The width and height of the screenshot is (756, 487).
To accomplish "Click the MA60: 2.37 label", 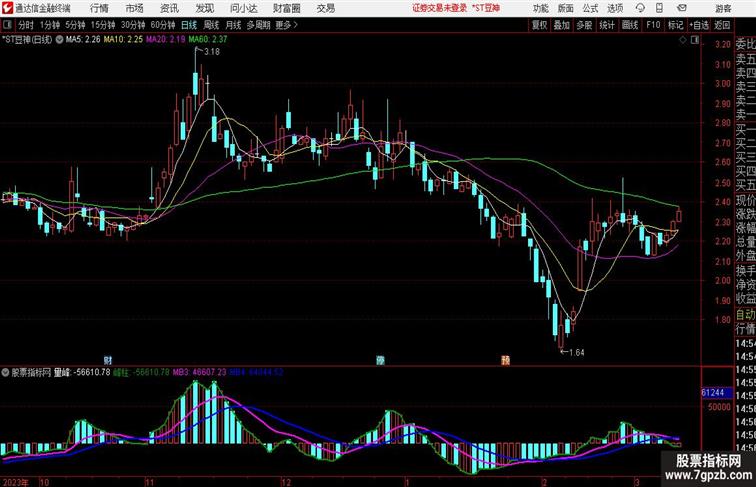I will (x=208, y=40).
